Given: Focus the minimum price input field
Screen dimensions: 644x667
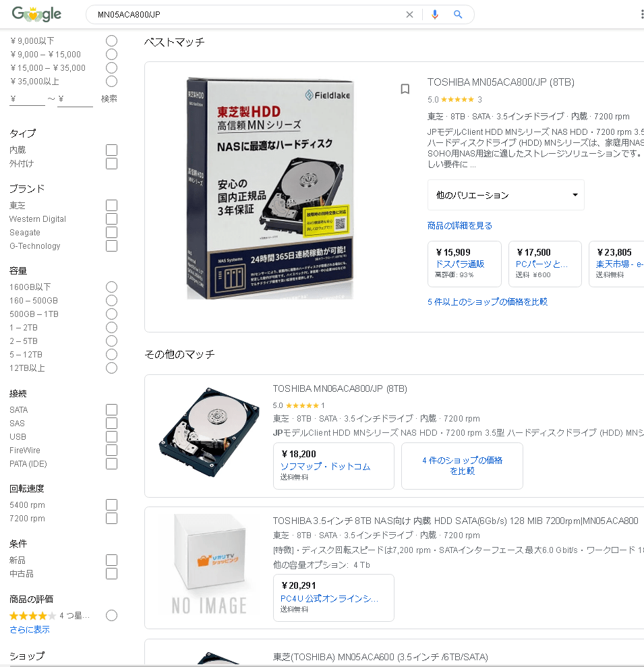Looking at the screenshot, I should click(27, 99).
